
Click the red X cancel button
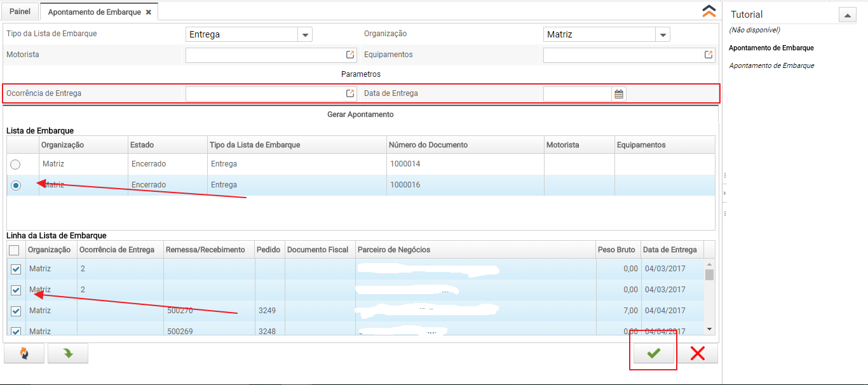tap(697, 354)
